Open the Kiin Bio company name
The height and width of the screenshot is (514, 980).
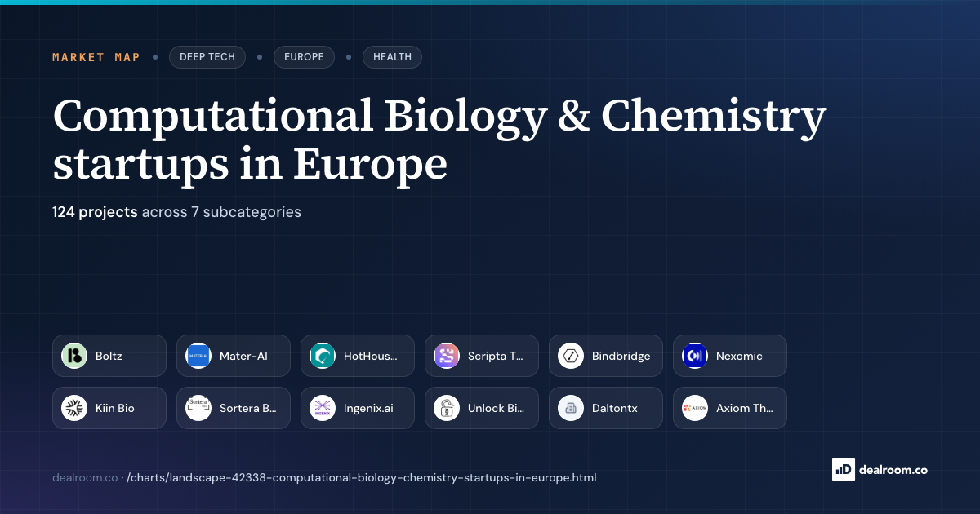point(115,408)
